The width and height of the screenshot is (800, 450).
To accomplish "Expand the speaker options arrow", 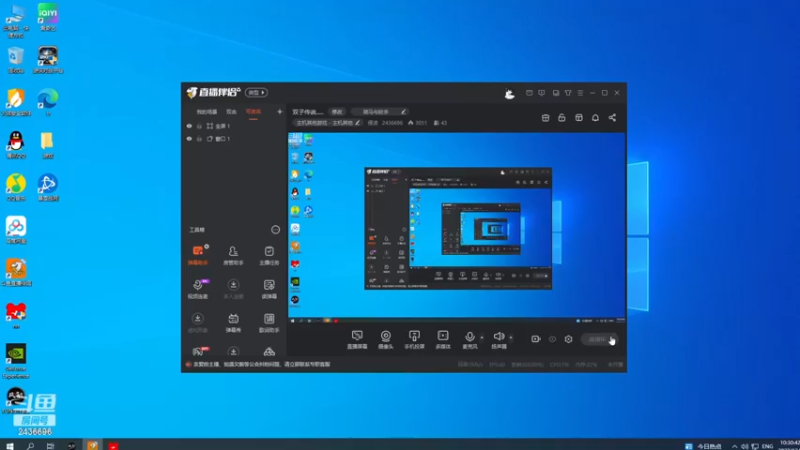I will tap(511, 337).
